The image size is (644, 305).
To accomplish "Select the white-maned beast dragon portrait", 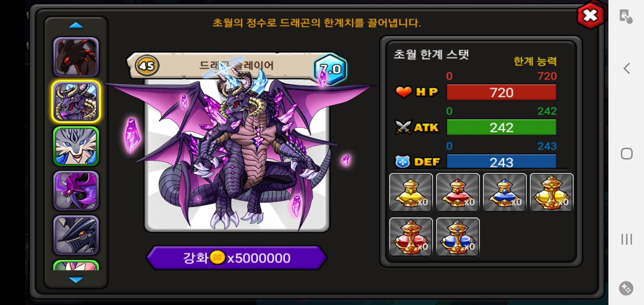I will click(x=76, y=146).
